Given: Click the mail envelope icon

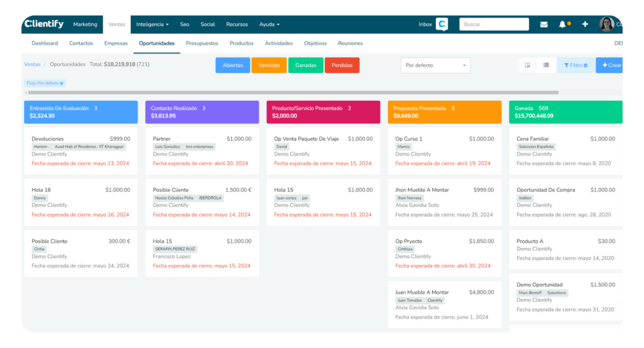Looking at the screenshot, I should point(543,25).
